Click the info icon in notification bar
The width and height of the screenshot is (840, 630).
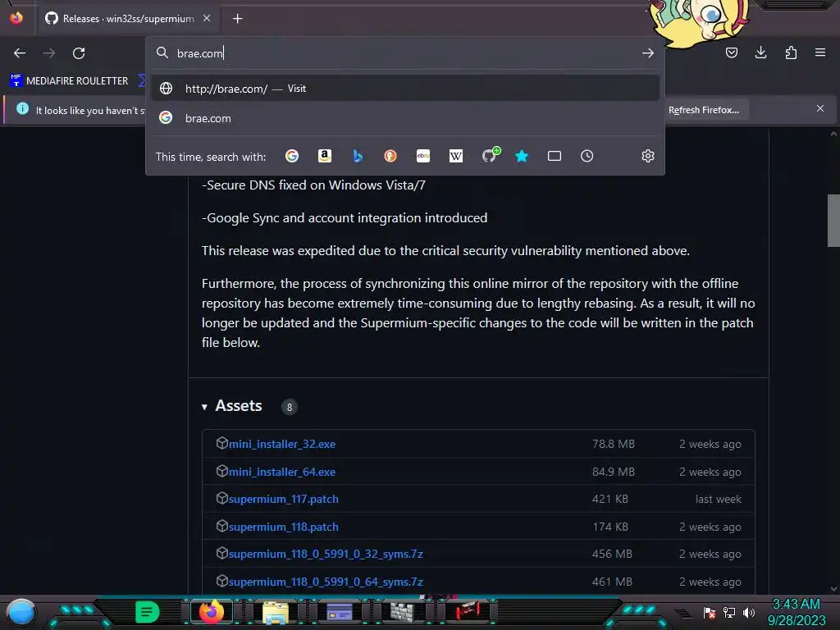click(22, 109)
